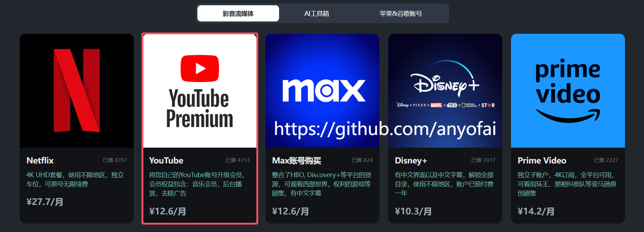Image resolution: width=644 pixels, height=232 pixels.
Task: Click the 已售 2227 sold count
Action: [x=606, y=160]
